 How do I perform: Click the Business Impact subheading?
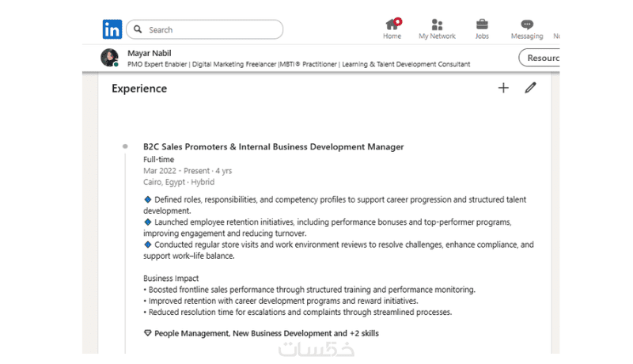click(x=171, y=279)
